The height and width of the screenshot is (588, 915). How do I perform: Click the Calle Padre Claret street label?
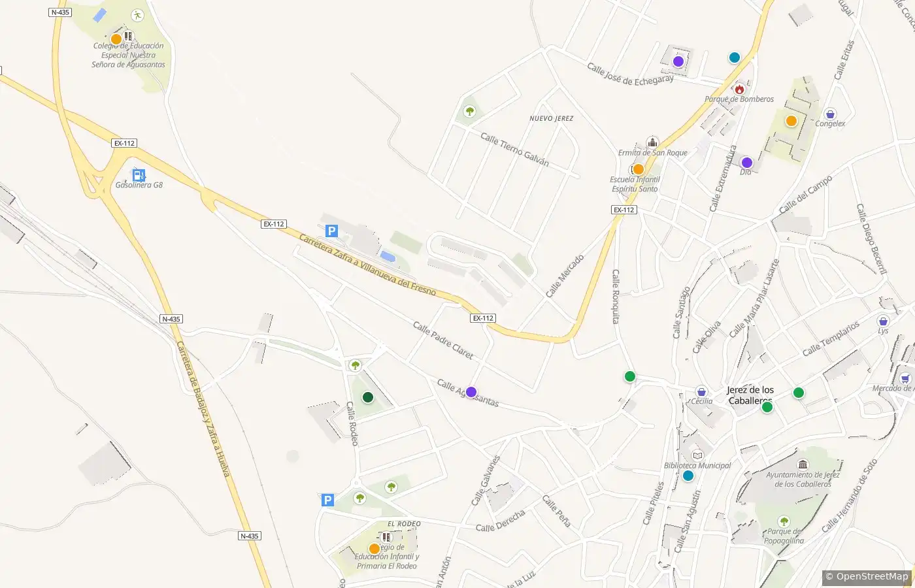[x=443, y=340]
